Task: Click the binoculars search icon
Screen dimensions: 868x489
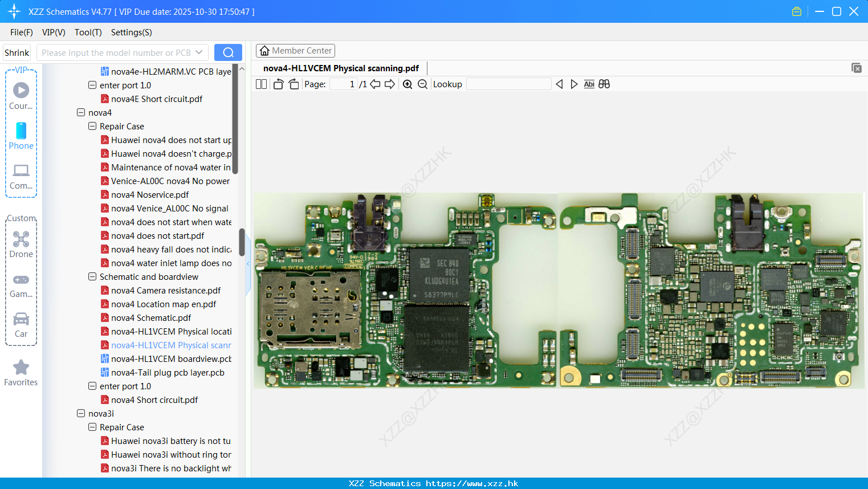Action: tap(604, 84)
